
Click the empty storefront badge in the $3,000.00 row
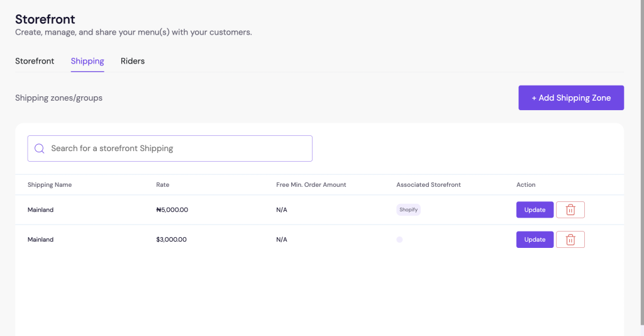(x=399, y=240)
